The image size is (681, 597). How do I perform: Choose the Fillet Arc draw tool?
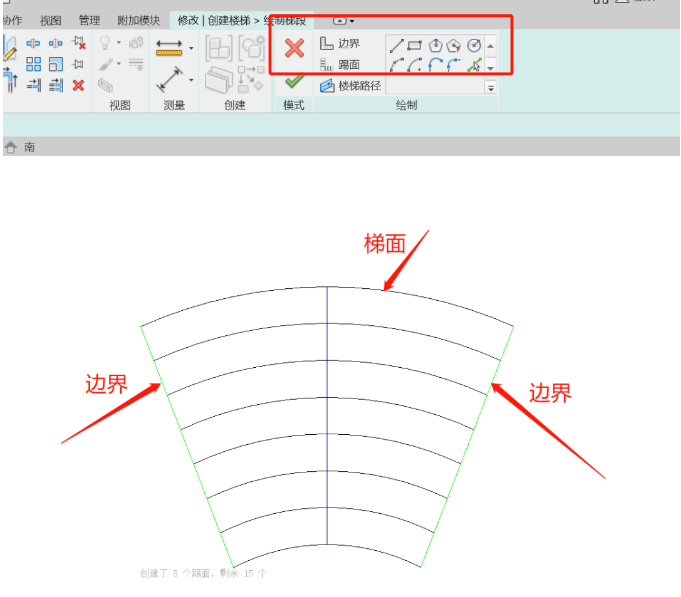454,65
